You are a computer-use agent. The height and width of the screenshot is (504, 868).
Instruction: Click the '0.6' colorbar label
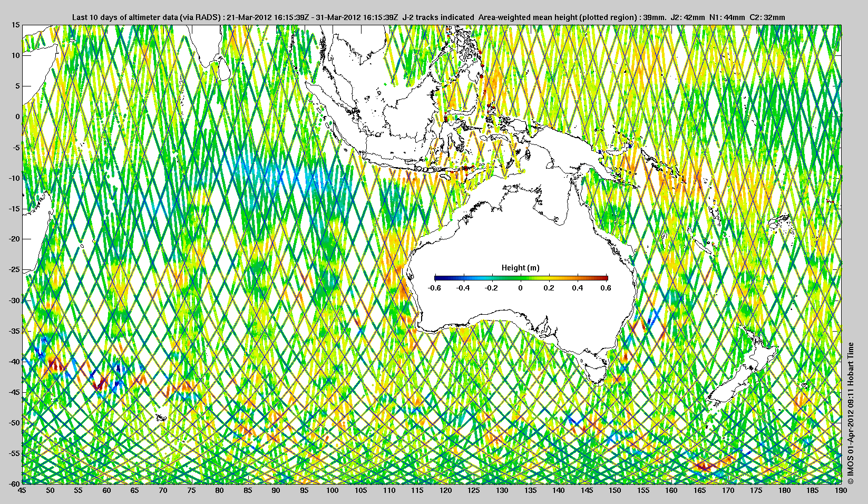pyautogui.click(x=606, y=288)
